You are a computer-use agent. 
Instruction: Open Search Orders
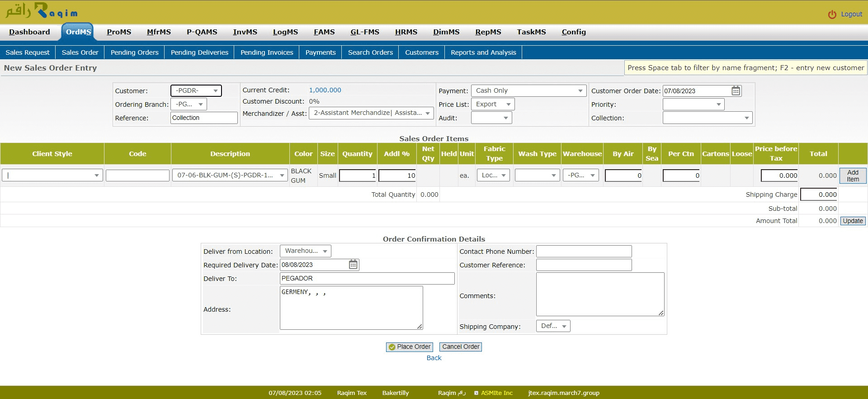click(370, 52)
